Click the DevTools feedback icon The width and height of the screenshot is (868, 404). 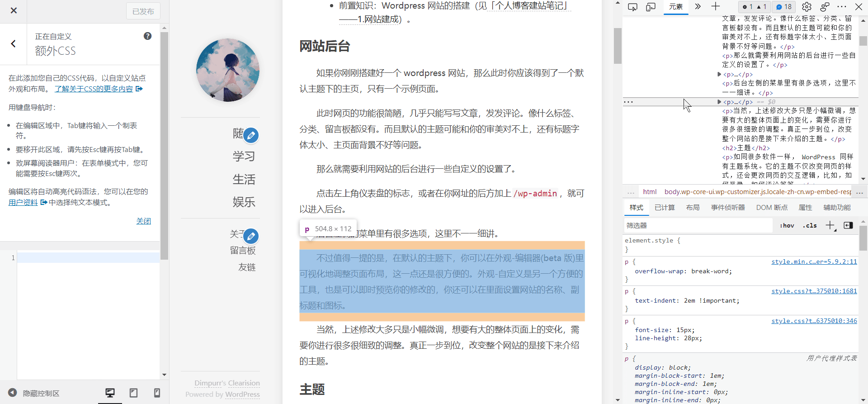pos(825,7)
